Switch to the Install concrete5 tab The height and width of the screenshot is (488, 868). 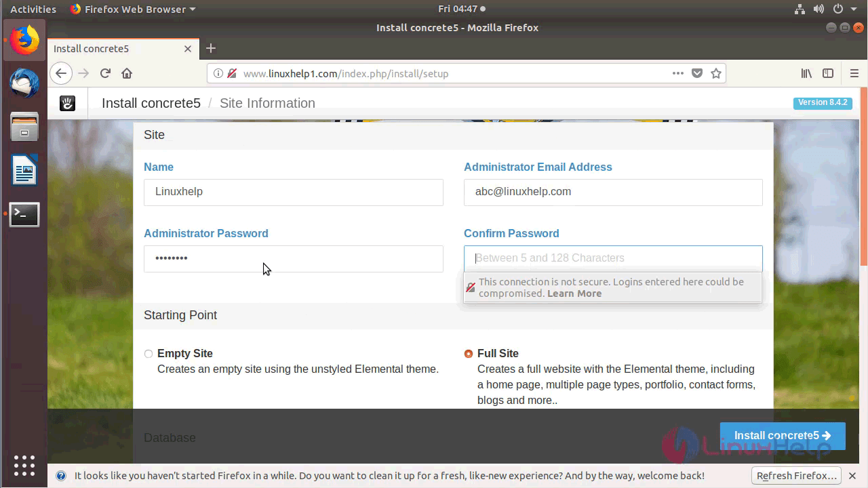pos(122,49)
